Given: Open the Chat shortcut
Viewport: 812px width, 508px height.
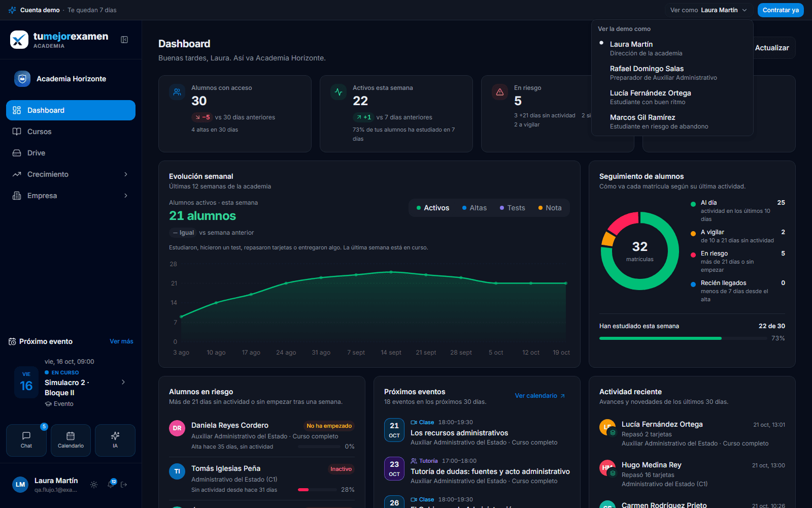Looking at the screenshot, I should pyautogui.click(x=26, y=440).
